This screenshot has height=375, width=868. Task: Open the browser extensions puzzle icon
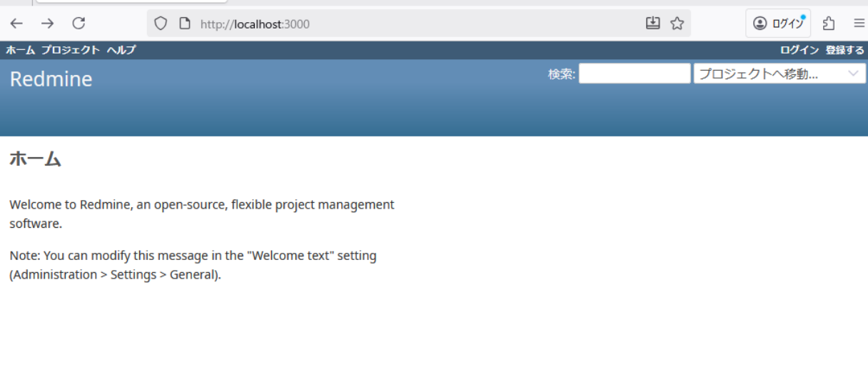[829, 24]
